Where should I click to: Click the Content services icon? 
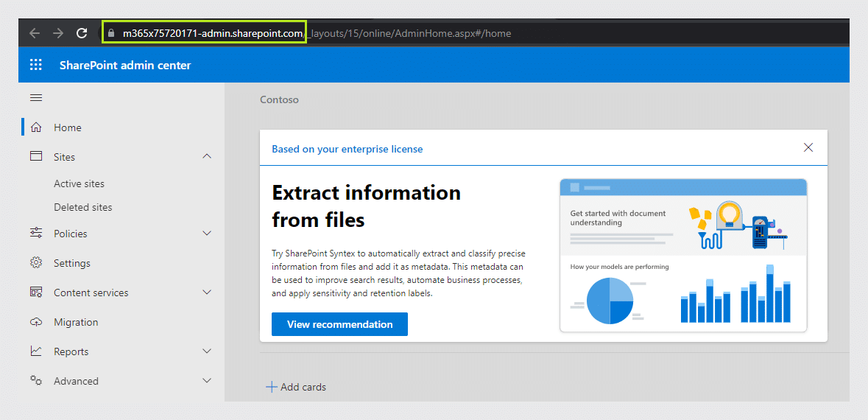pyautogui.click(x=36, y=292)
